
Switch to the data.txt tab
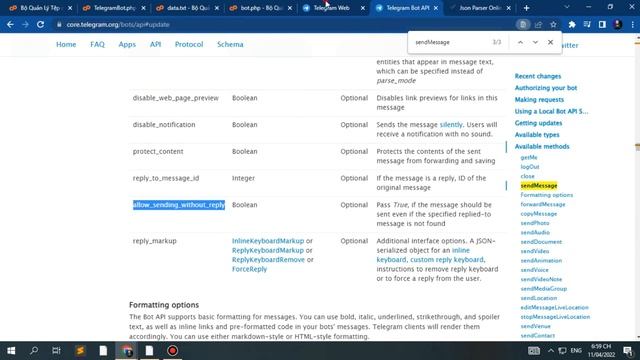pyautogui.click(x=187, y=8)
